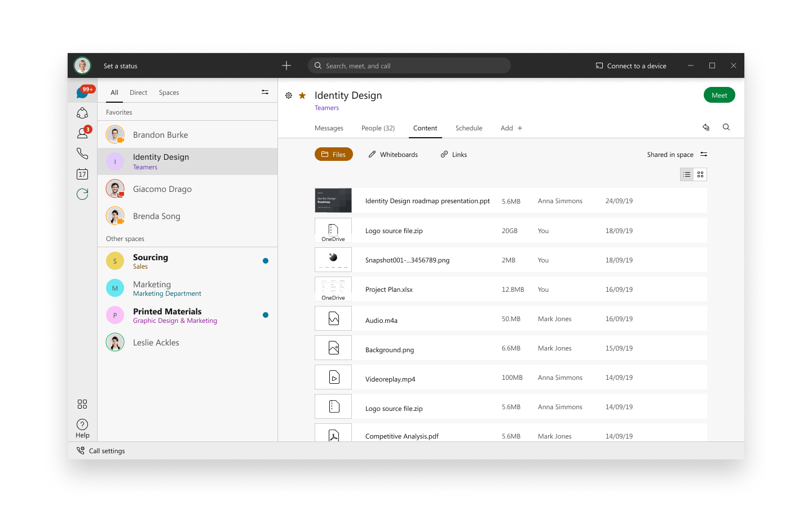Switch to grid view for files
This screenshot has height=508, width=812.
(x=700, y=174)
